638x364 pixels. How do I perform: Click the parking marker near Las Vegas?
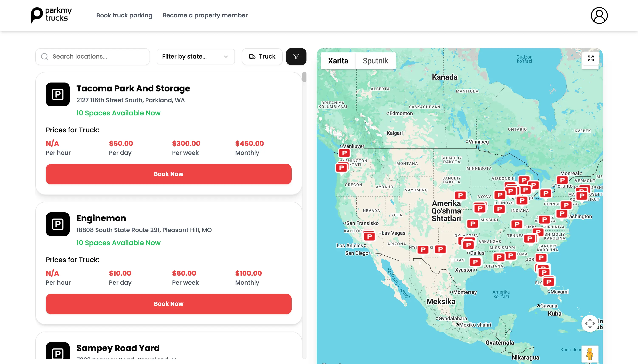pos(369,236)
